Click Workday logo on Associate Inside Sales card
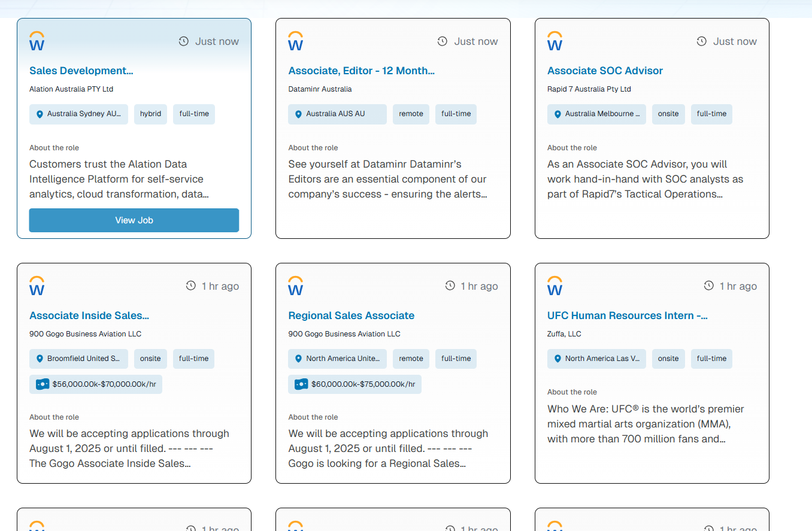 (37, 286)
